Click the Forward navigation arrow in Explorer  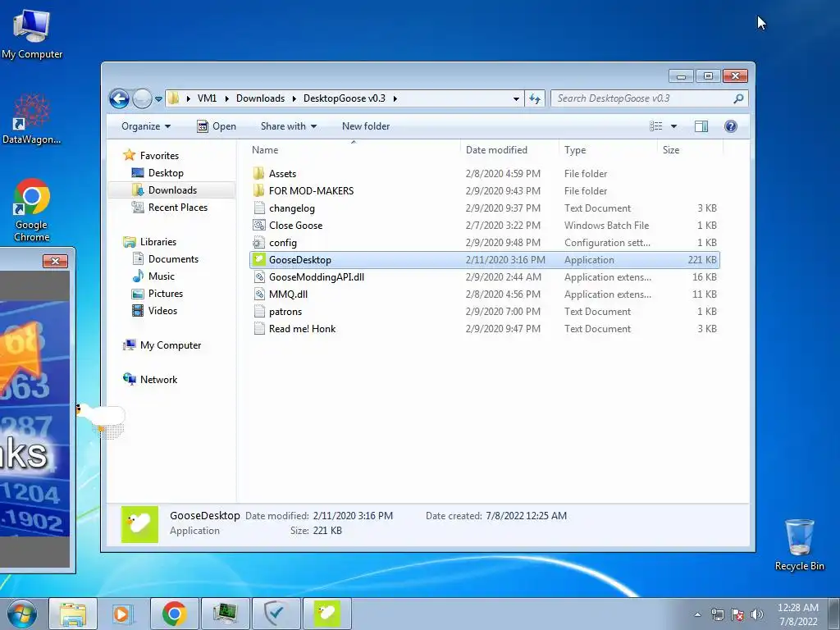tap(142, 98)
